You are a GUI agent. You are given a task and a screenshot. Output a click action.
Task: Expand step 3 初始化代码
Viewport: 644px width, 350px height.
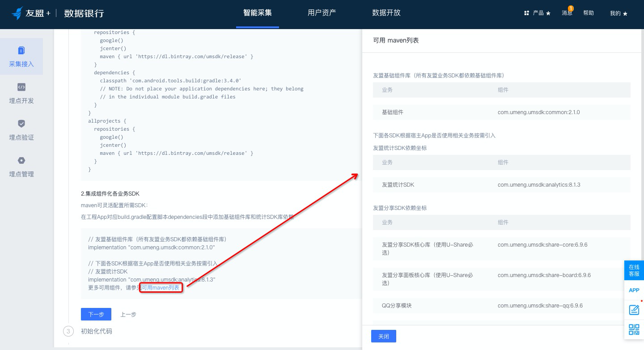tap(97, 331)
